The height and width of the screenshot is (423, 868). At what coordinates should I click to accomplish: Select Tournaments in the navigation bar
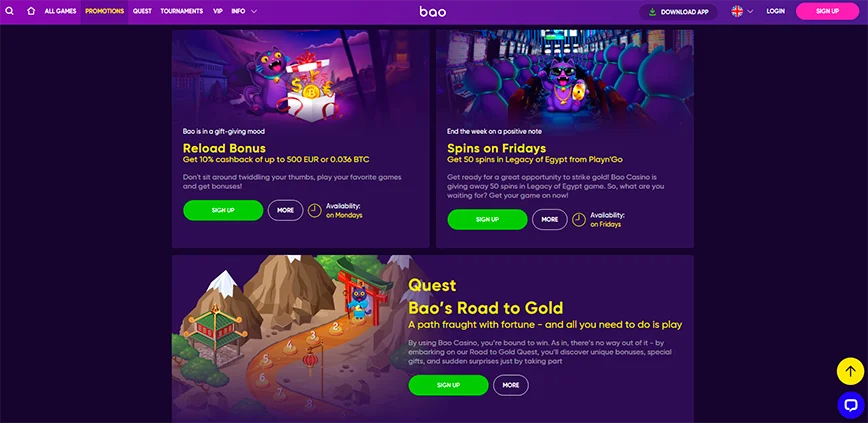(182, 11)
